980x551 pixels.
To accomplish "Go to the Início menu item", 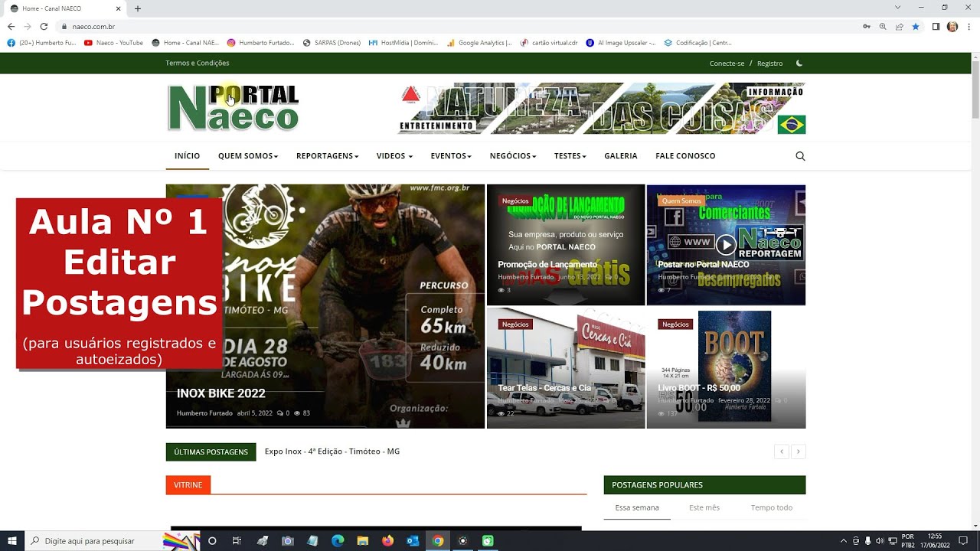I will [187, 156].
